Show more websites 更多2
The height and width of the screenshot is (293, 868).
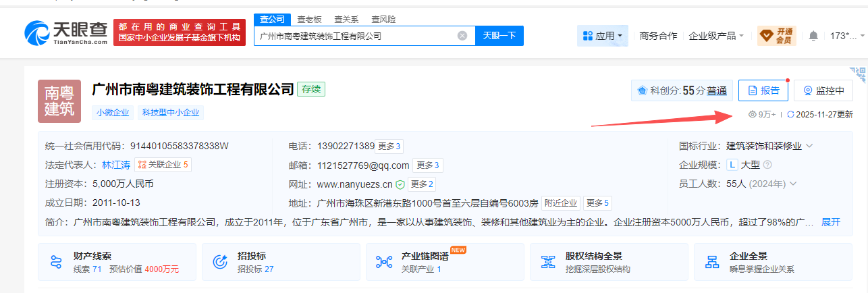pyautogui.click(x=421, y=184)
